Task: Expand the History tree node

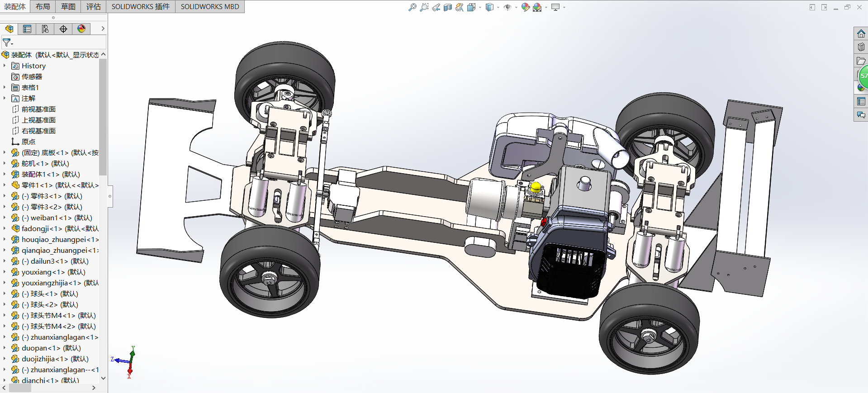Action: tap(5, 66)
